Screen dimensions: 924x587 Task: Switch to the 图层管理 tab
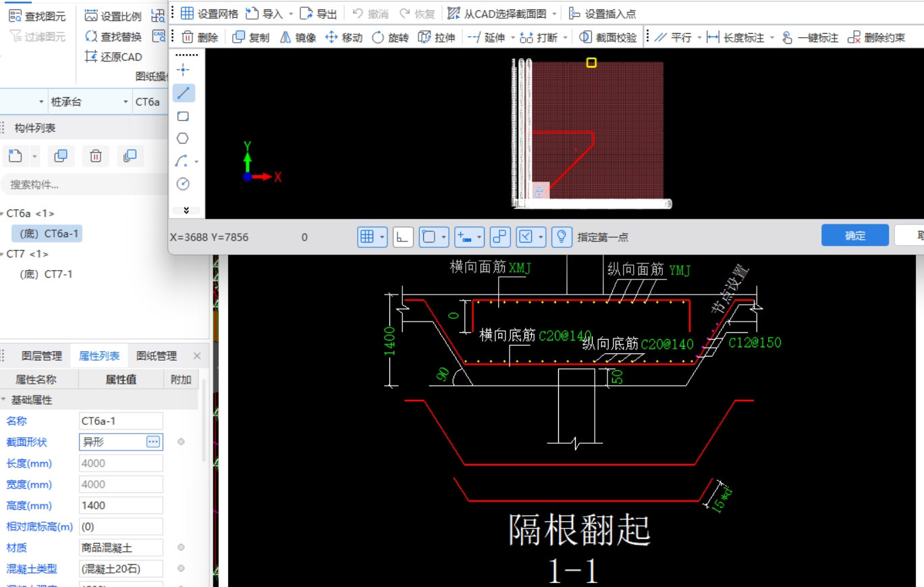42,356
